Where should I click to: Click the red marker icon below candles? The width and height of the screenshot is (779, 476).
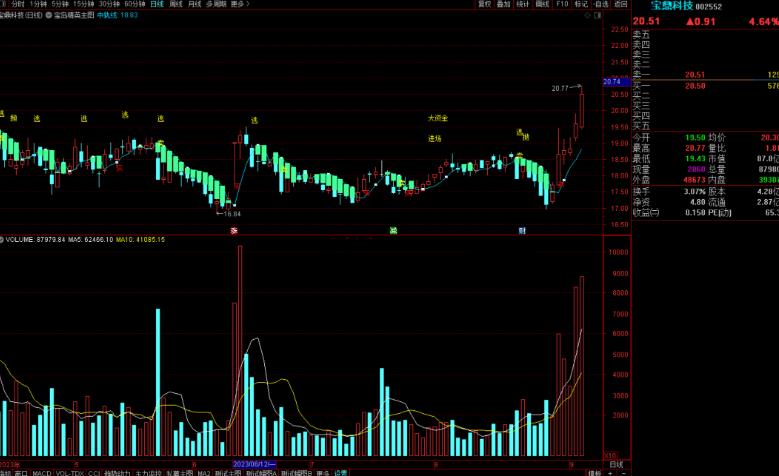pos(234,231)
